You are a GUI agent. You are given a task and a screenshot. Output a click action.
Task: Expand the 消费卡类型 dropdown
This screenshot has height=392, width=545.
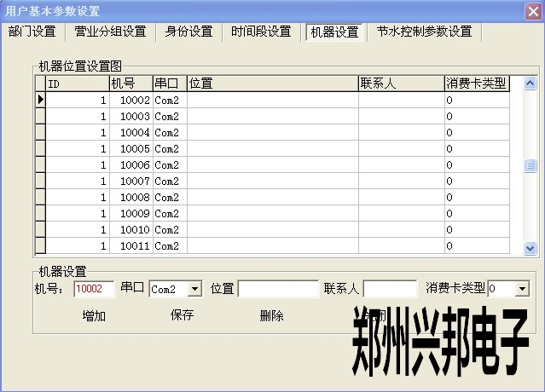tap(522, 289)
